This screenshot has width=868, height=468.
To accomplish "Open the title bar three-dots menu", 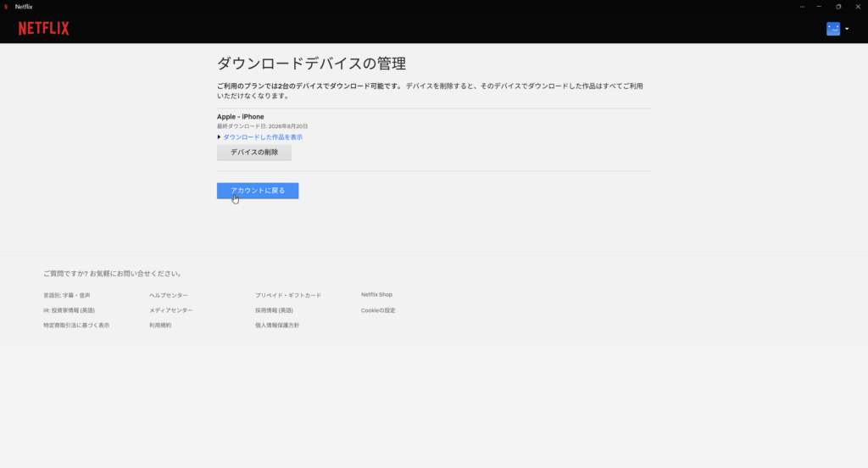I will tap(802, 7).
